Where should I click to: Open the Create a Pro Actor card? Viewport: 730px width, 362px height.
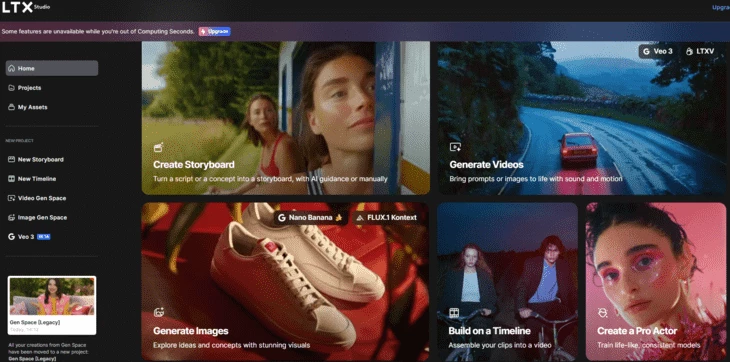coord(656,281)
